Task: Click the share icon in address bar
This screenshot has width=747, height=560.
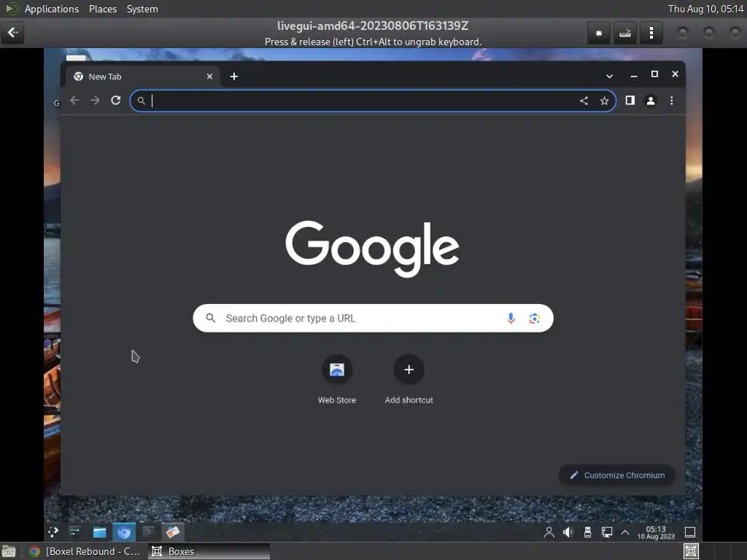Action: coord(584,101)
